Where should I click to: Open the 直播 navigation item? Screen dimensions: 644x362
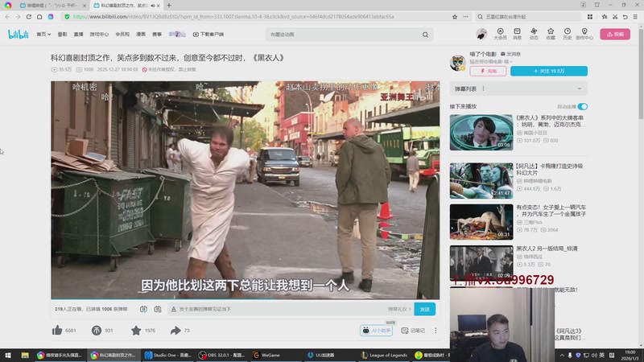click(x=78, y=35)
